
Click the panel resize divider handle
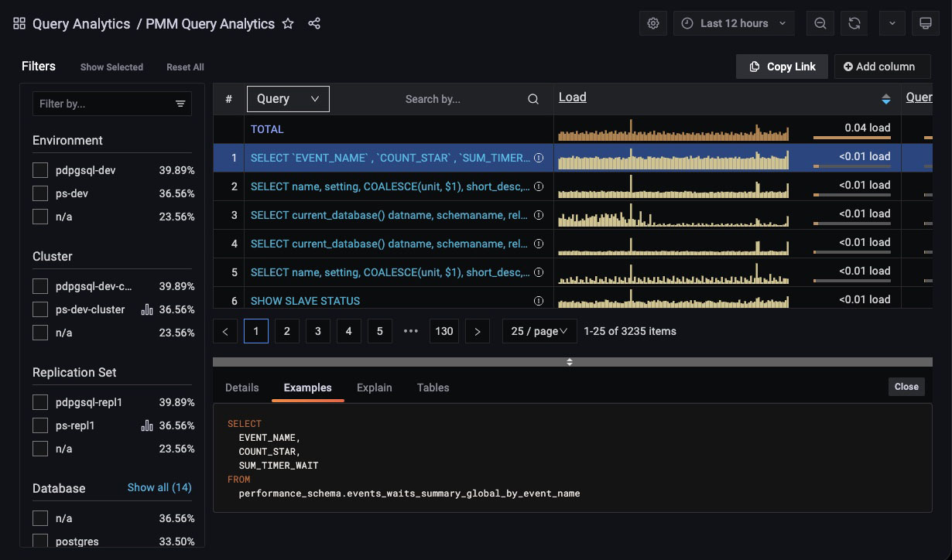tap(570, 362)
